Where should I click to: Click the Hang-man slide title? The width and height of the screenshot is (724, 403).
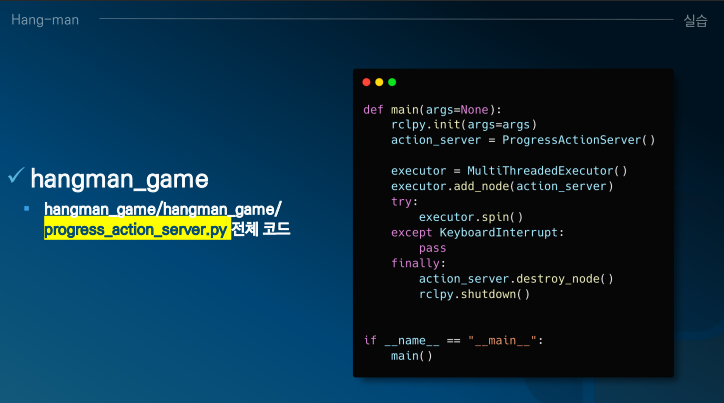(x=45, y=20)
